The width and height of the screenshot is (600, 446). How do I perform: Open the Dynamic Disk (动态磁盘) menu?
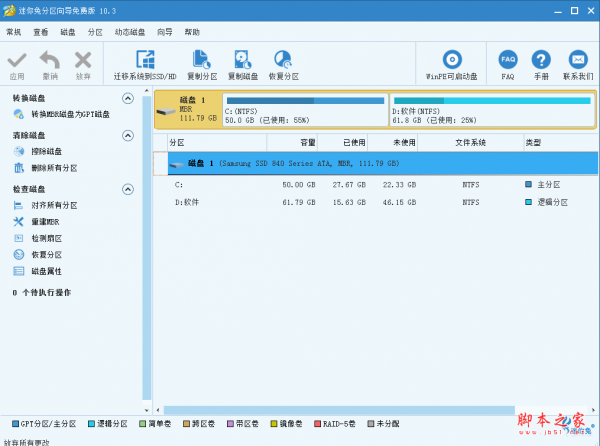coord(130,32)
